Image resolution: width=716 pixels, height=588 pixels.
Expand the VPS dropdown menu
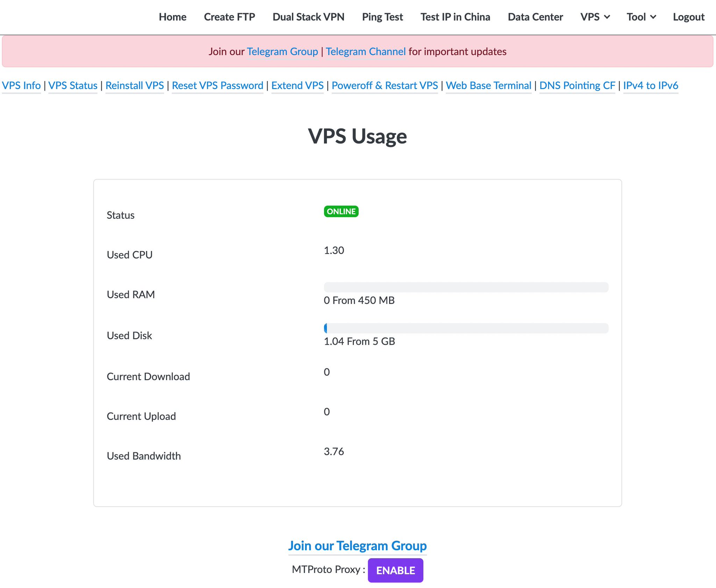(x=595, y=17)
